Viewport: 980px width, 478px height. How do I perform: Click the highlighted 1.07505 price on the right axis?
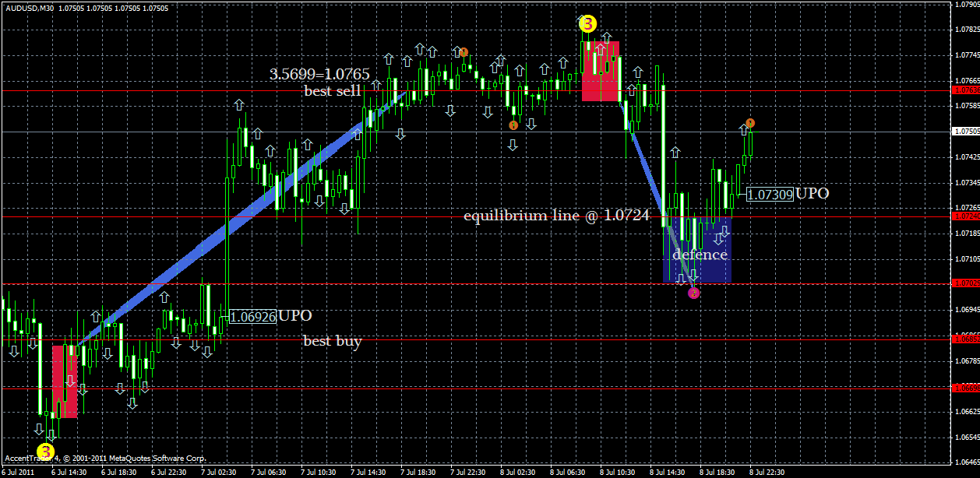point(957,132)
